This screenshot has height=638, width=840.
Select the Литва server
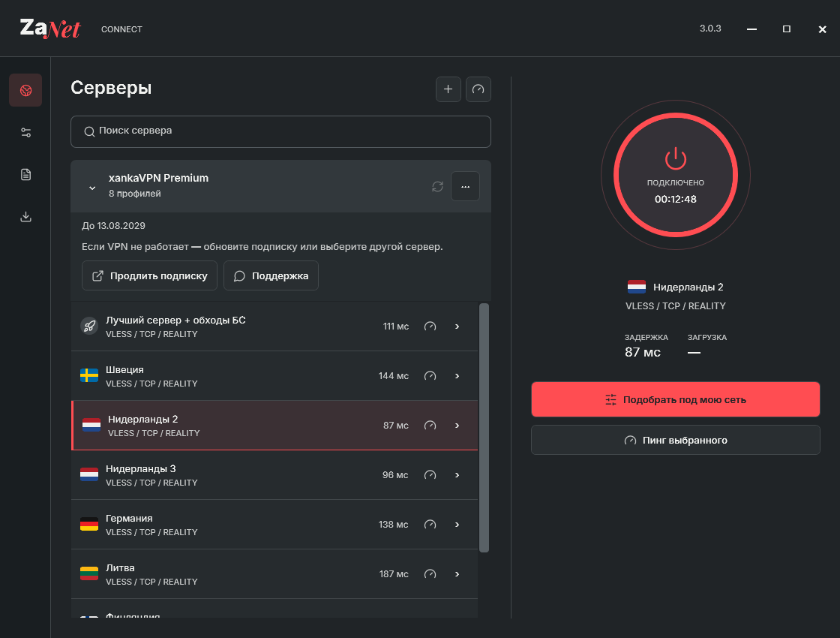click(x=274, y=574)
